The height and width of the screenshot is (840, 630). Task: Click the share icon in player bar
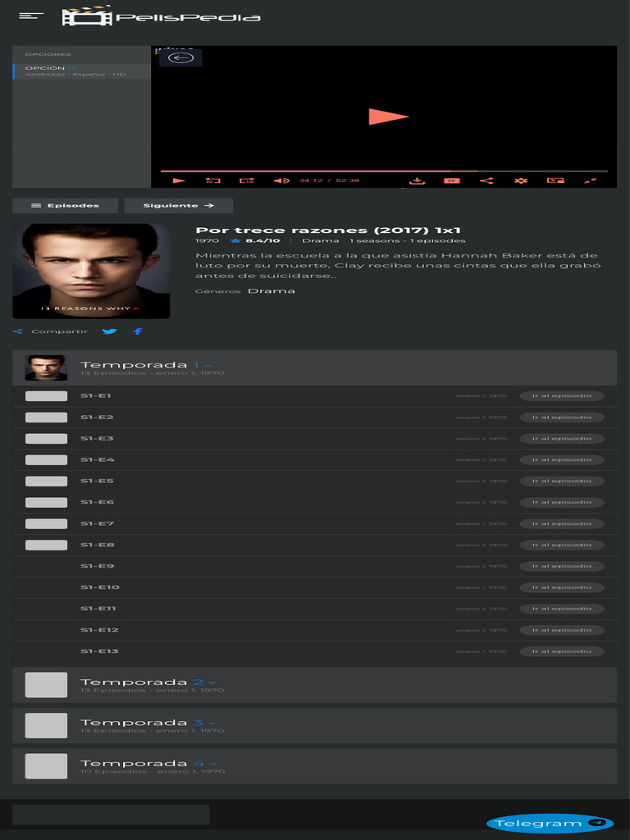coord(486,180)
